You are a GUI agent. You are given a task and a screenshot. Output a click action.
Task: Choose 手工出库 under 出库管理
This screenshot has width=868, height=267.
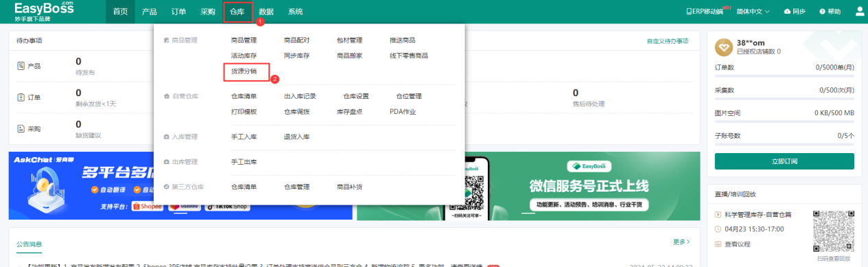coord(244,162)
